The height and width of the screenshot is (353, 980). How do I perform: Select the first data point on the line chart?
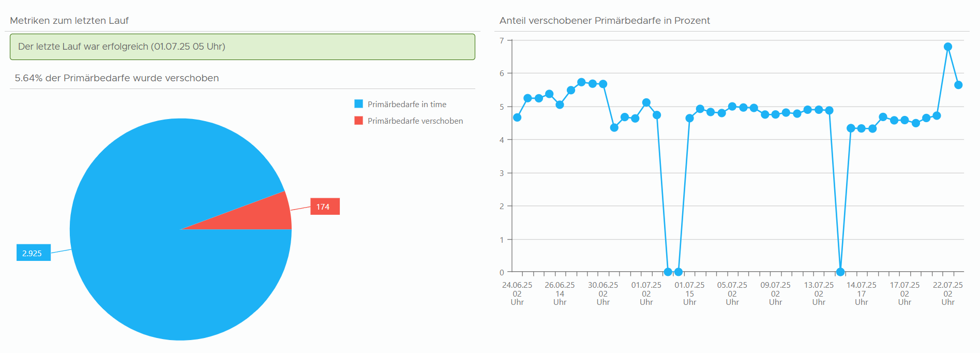coord(517,117)
